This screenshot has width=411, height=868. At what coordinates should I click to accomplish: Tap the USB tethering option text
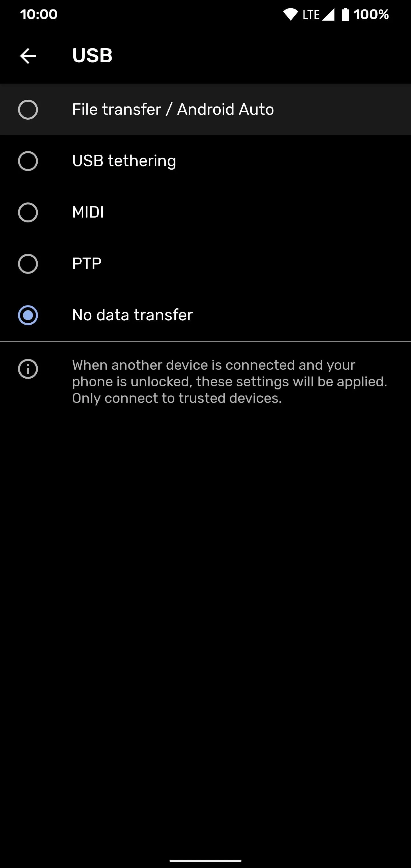point(124,161)
